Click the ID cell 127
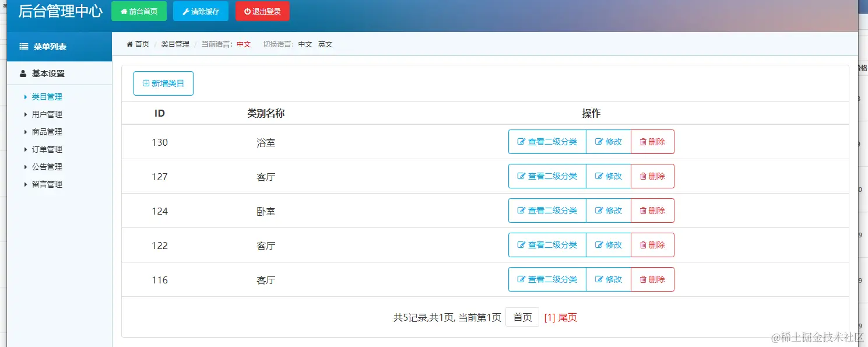 click(x=160, y=177)
